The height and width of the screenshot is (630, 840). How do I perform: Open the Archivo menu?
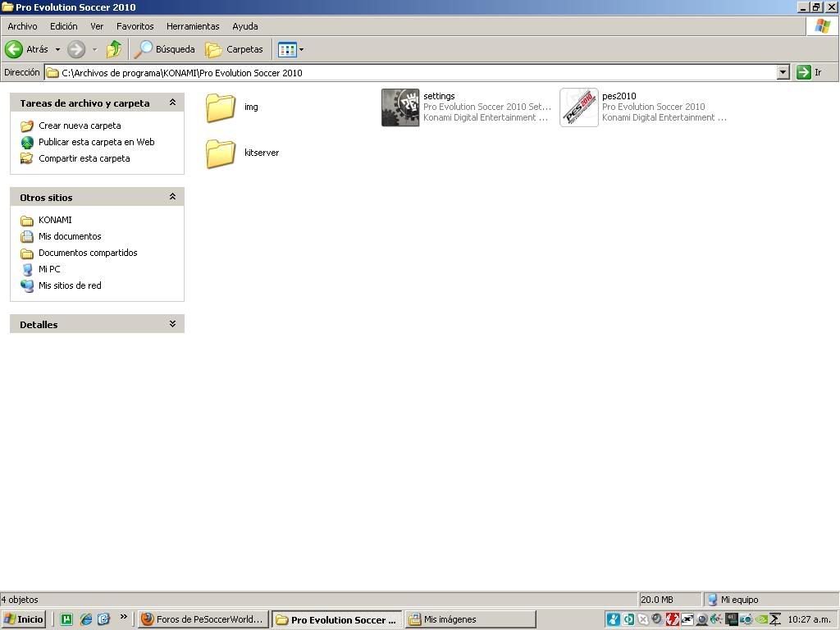pos(22,26)
